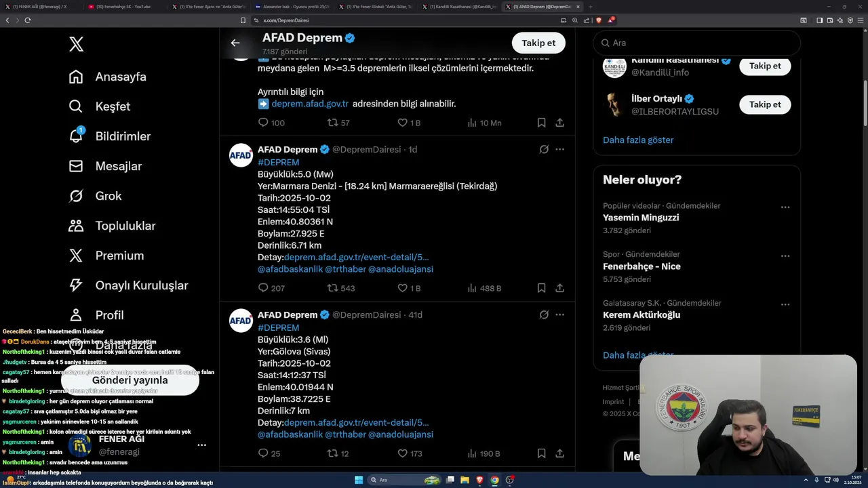This screenshot has height=488, width=868.
Task: Open Grok explain icon on Gölova post
Action: (544, 314)
